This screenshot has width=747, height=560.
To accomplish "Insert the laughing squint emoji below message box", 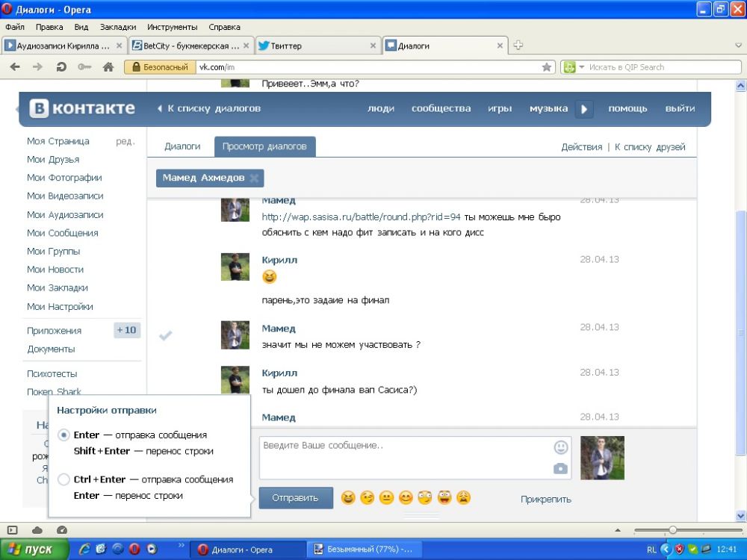I will 348,498.
